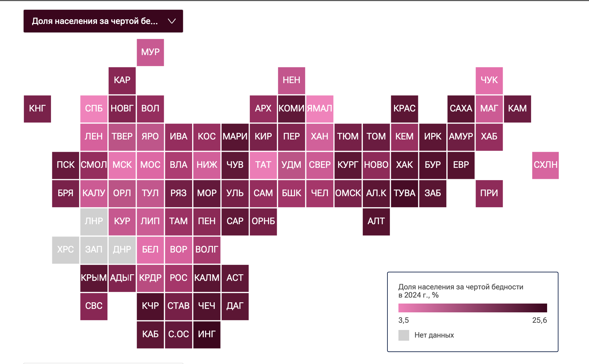Viewport: 589px width, 364px height.
Task: Click the grey 'Нет данных' legend swatch
Action: click(404, 335)
